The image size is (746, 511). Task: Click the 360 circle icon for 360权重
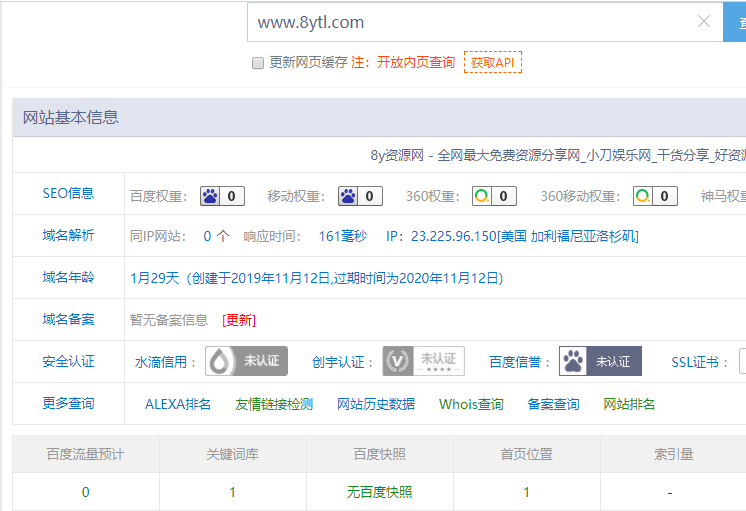[481, 196]
